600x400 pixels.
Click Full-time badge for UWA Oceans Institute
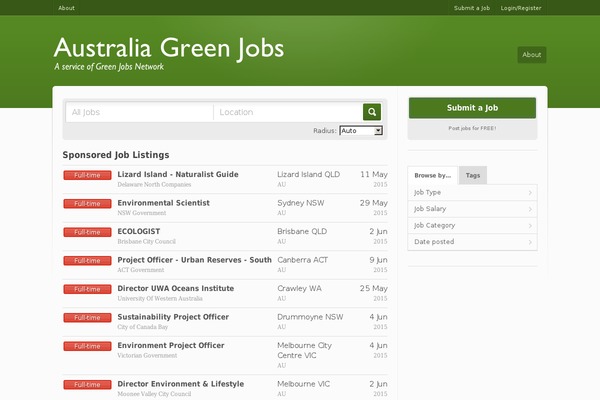click(87, 289)
